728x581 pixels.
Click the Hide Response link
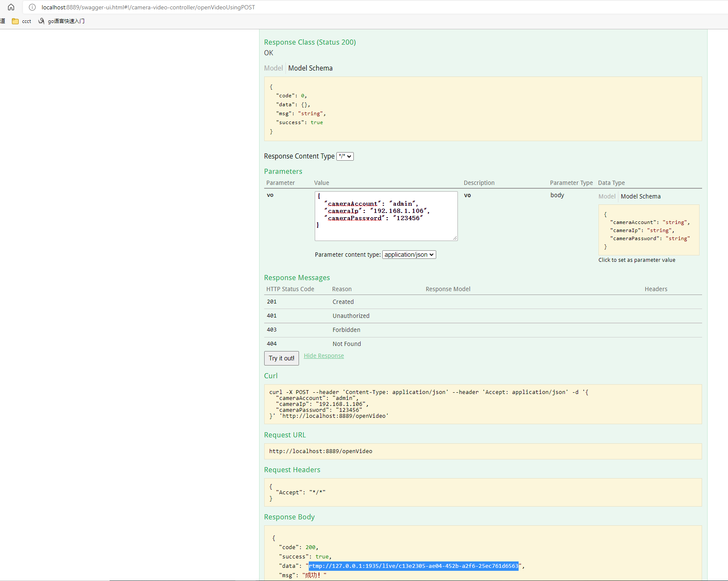[x=324, y=356]
